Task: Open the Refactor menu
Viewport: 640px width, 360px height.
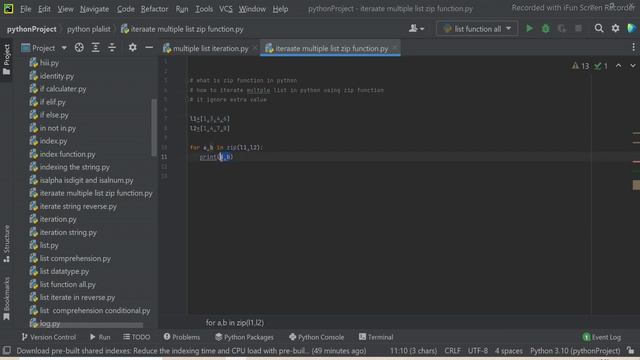Action: click(154, 9)
